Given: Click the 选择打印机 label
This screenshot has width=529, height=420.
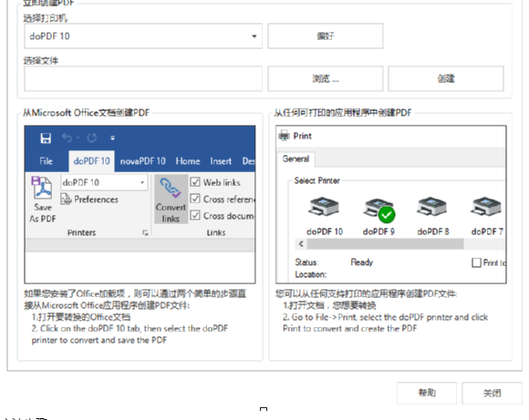Looking at the screenshot, I should [46, 18].
